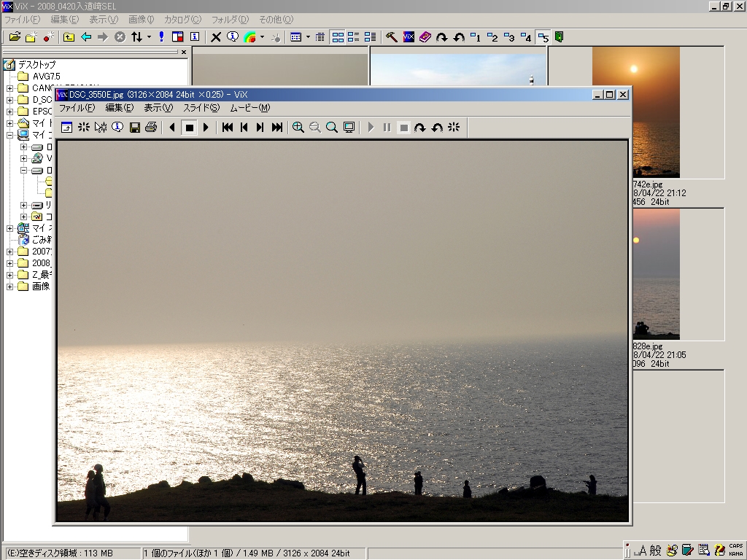The height and width of the screenshot is (560, 747).
Task: Open the color adjustment rainbow icon
Action: [x=249, y=37]
